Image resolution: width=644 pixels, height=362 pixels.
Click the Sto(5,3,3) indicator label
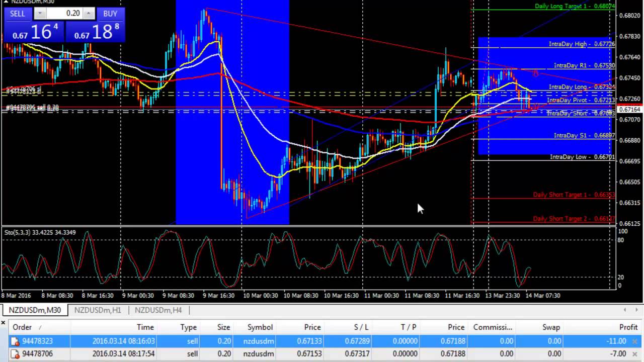(x=40, y=232)
